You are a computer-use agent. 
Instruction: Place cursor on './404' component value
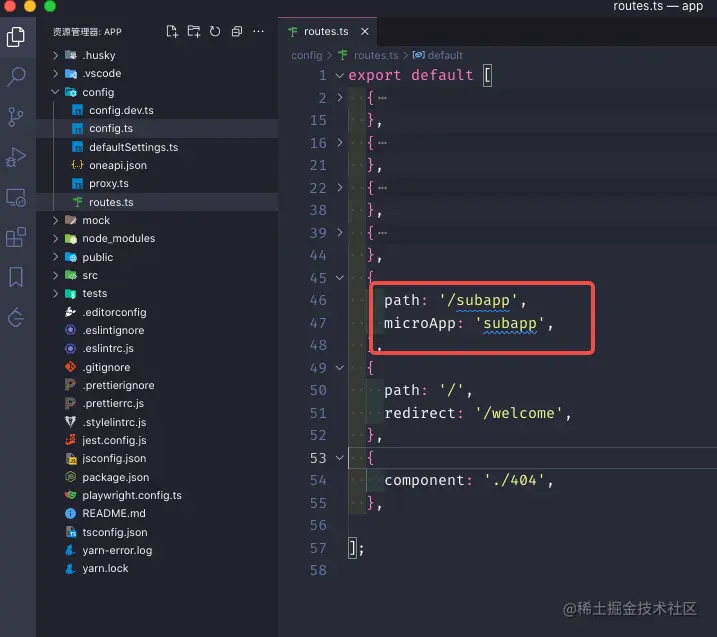coord(514,480)
